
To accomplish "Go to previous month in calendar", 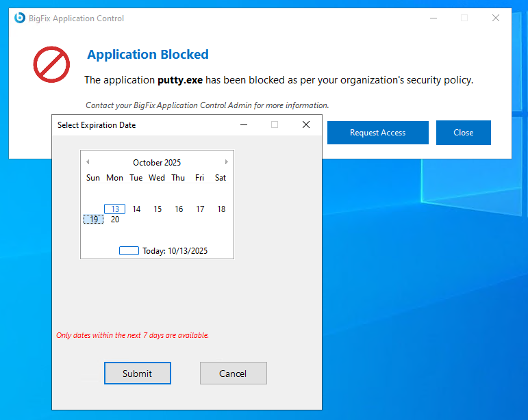I will click(88, 162).
